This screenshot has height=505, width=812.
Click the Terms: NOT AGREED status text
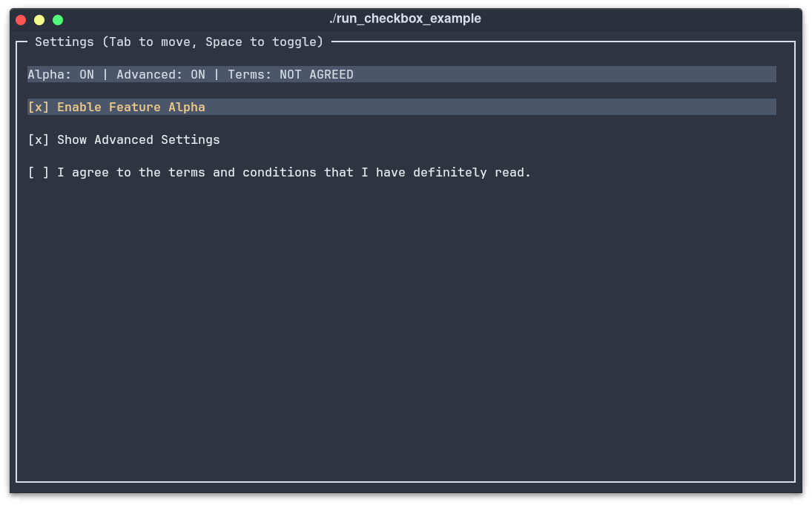click(291, 75)
